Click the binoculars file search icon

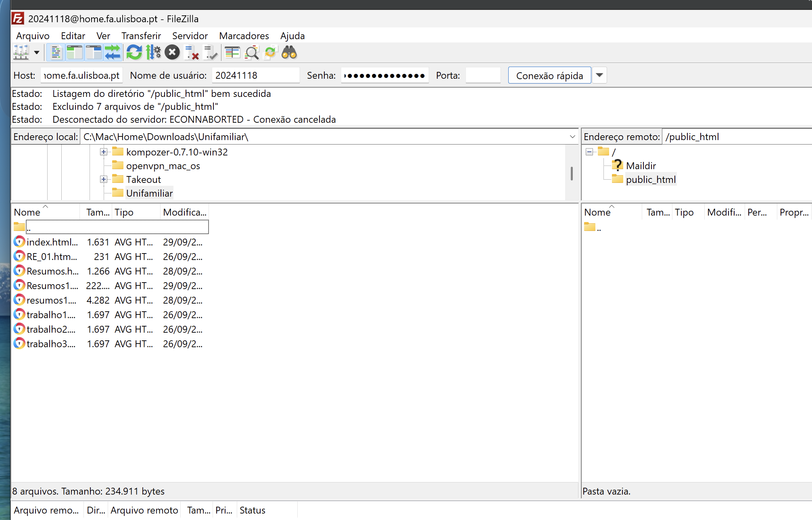click(x=289, y=52)
